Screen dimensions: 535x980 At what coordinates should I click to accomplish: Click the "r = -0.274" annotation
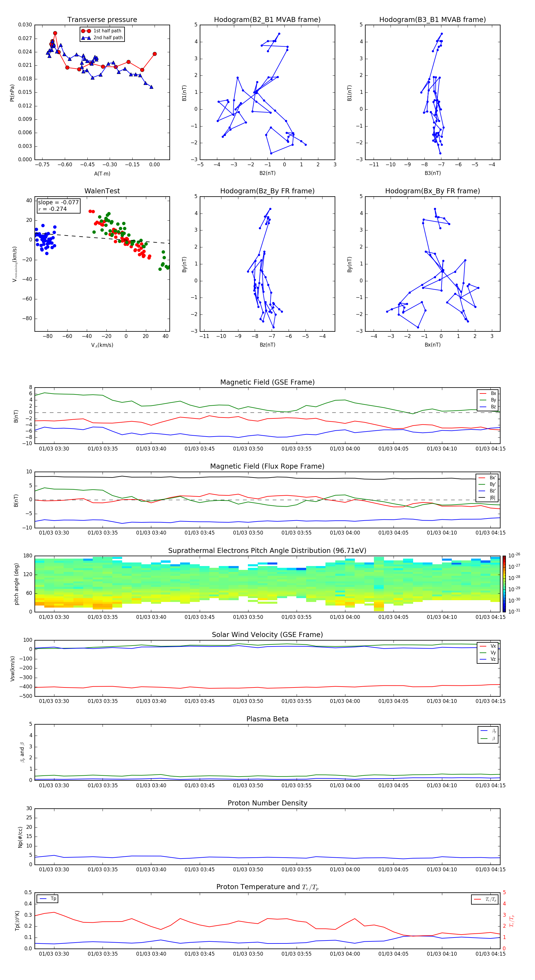[53, 209]
